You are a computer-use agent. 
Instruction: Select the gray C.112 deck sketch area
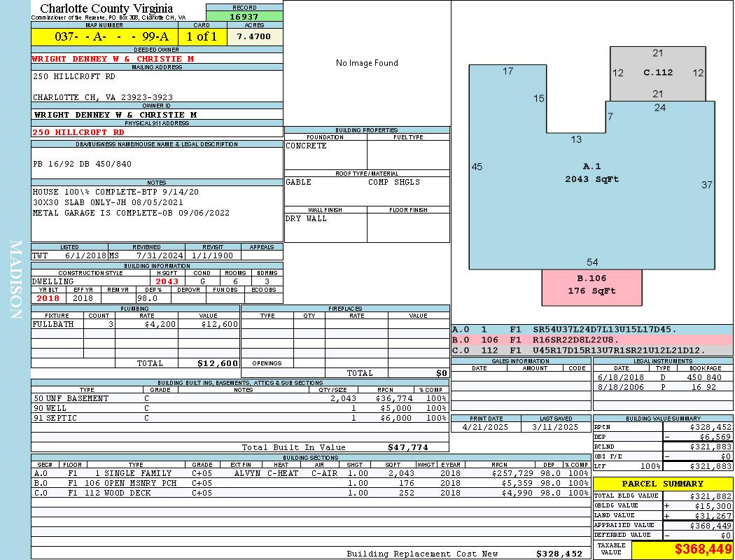(x=657, y=73)
